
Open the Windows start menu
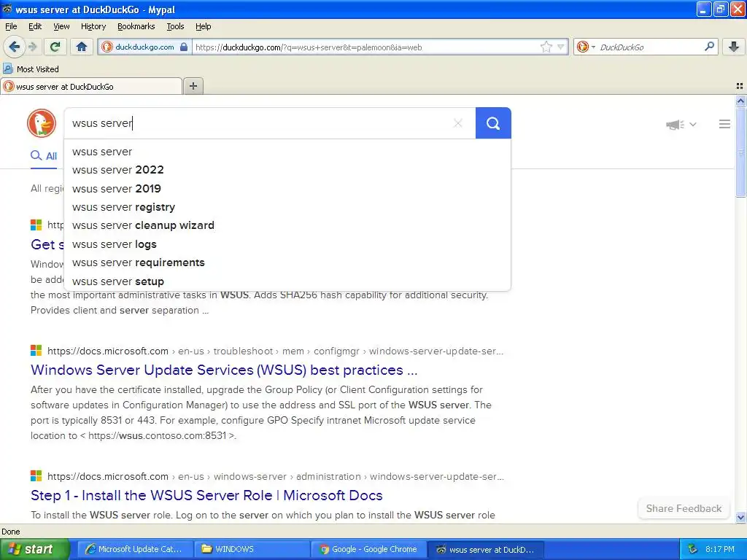pos(34,549)
